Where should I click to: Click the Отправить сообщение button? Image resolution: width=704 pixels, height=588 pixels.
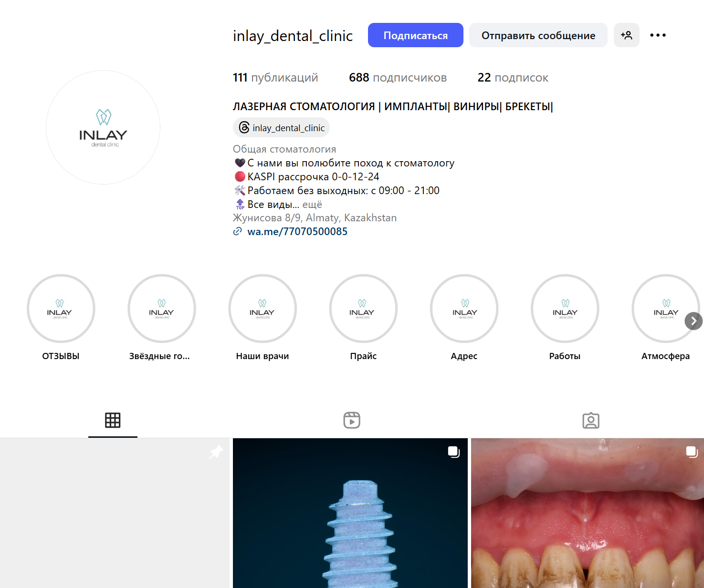pyautogui.click(x=538, y=35)
